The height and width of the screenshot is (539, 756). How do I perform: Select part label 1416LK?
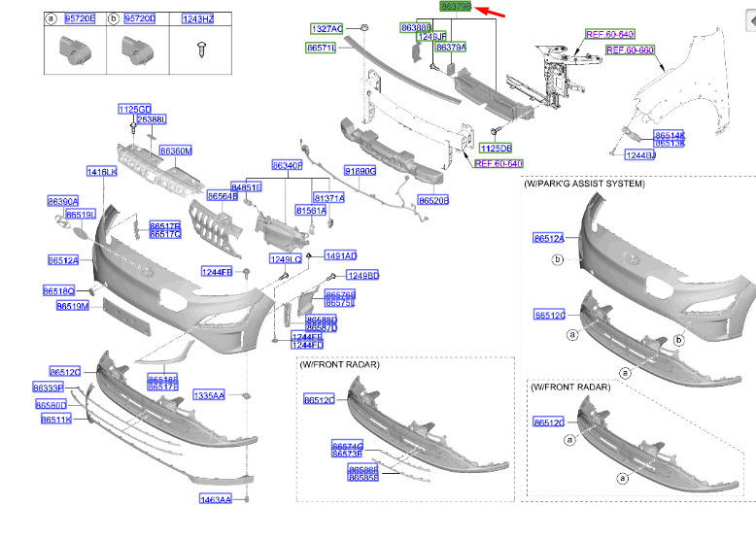click(102, 172)
